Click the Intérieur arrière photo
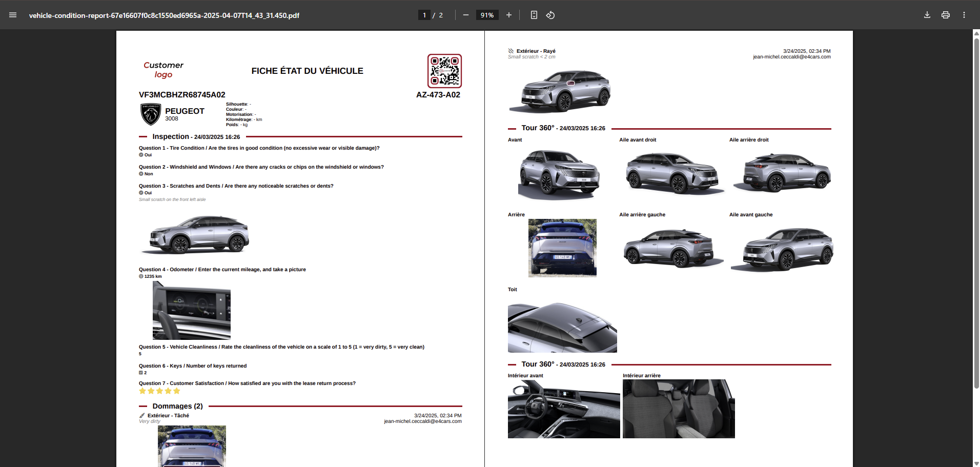The height and width of the screenshot is (467, 980). (679, 409)
